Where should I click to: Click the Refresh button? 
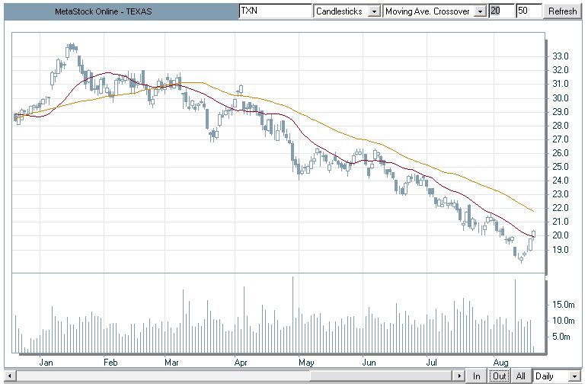pos(562,11)
